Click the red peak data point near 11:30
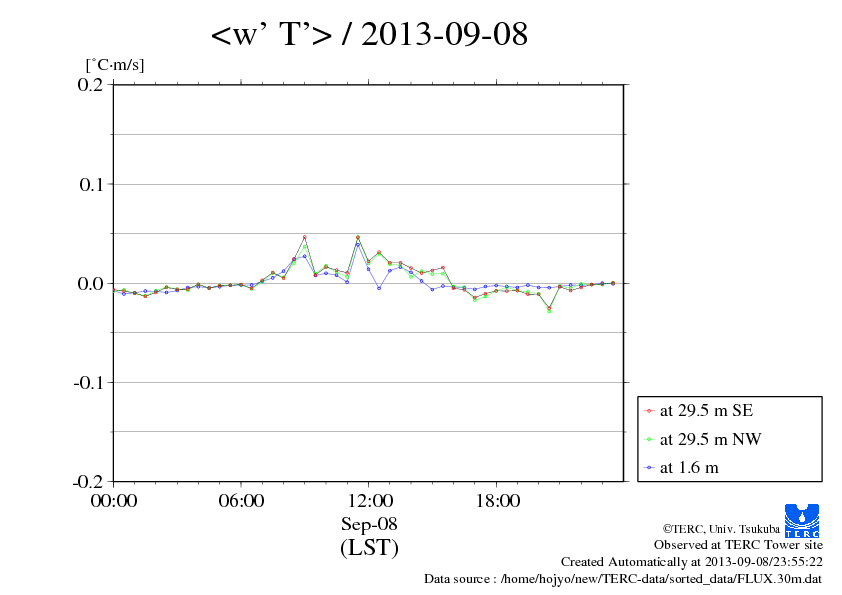 click(x=358, y=237)
